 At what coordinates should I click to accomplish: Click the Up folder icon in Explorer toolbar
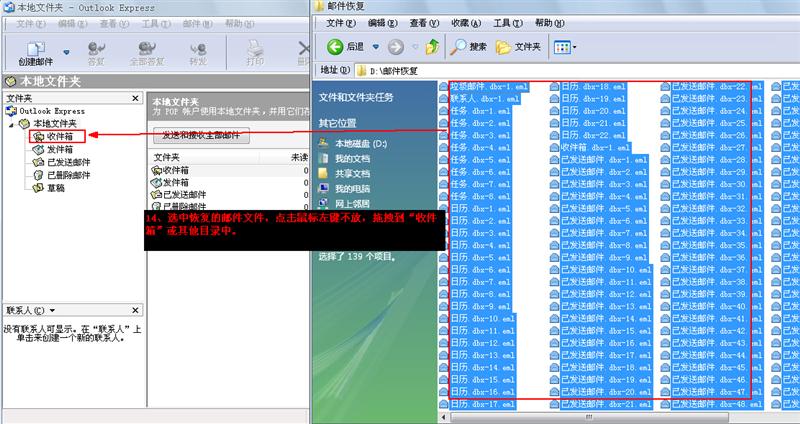coord(432,46)
